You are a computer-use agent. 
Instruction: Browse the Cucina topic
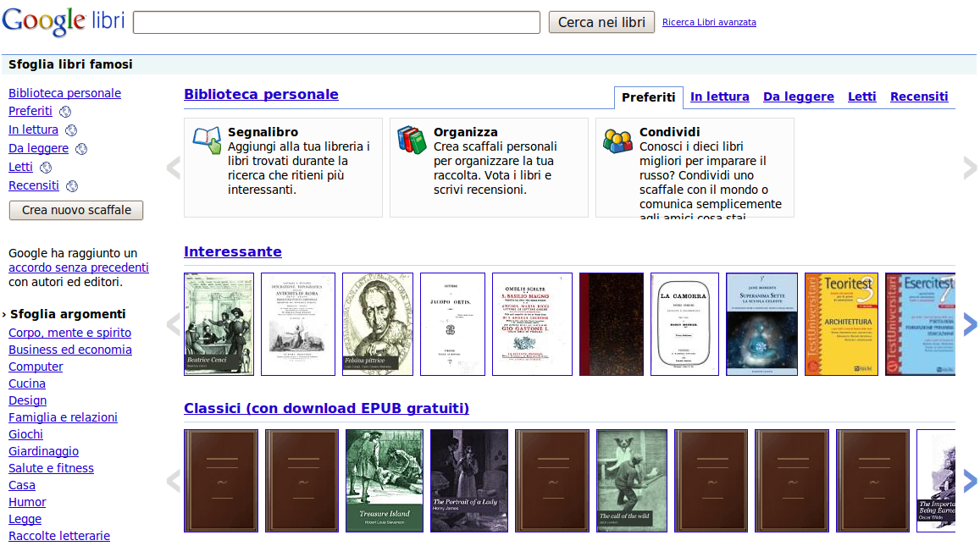tap(27, 383)
